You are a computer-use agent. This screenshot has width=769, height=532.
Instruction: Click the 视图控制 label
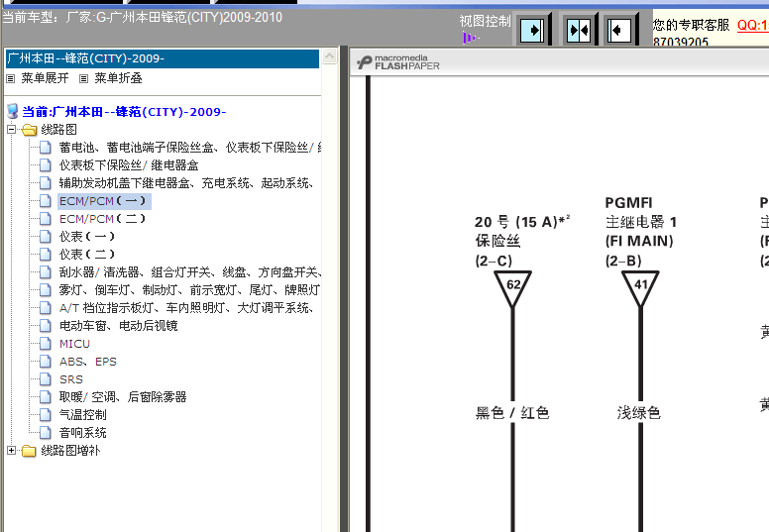[485, 21]
